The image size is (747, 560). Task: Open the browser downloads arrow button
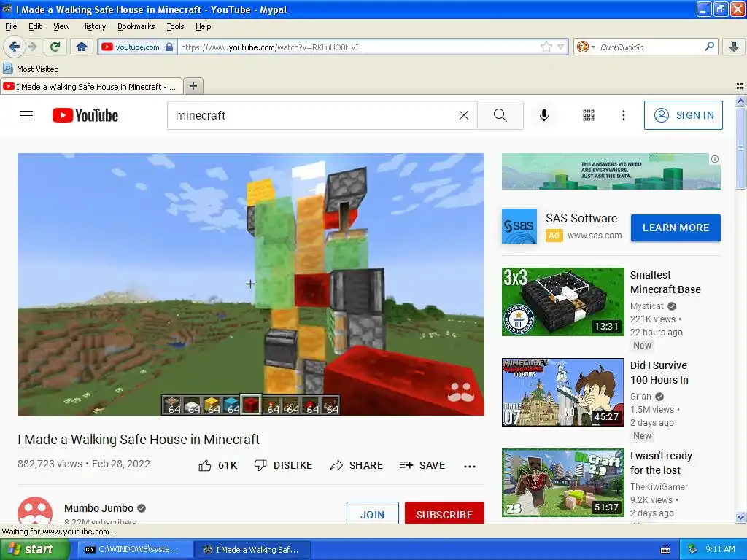coord(734,47)
